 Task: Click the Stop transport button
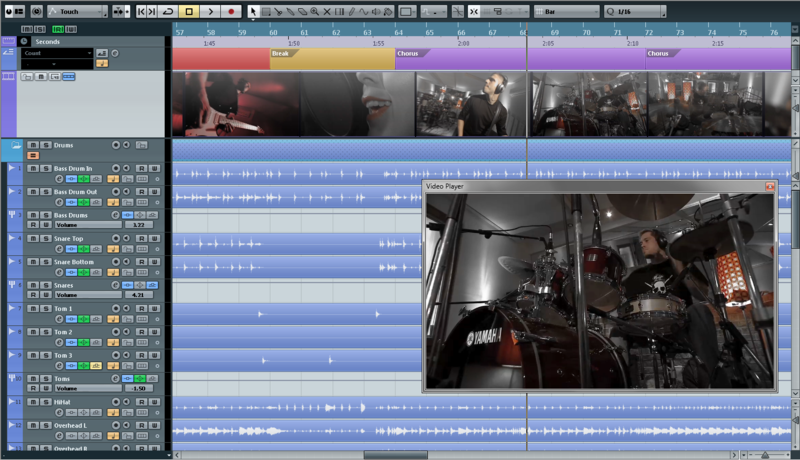(189, 11)
